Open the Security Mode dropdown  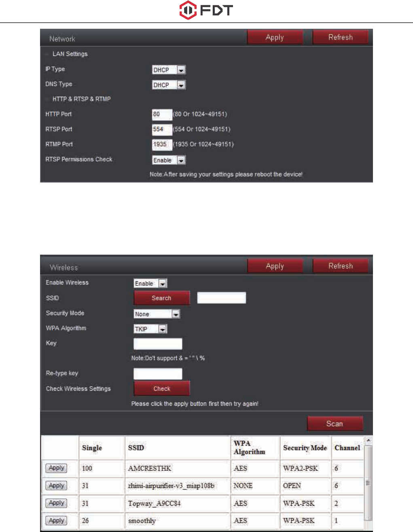point(157,314)
